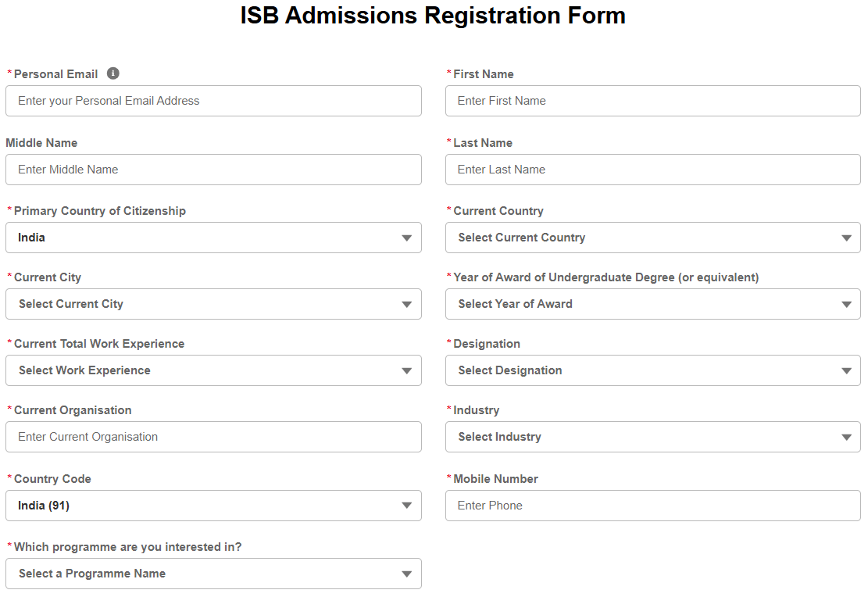Screen dimensions: 868x597
Task: Click the Enter Last Name field
Action: (652, 170)
